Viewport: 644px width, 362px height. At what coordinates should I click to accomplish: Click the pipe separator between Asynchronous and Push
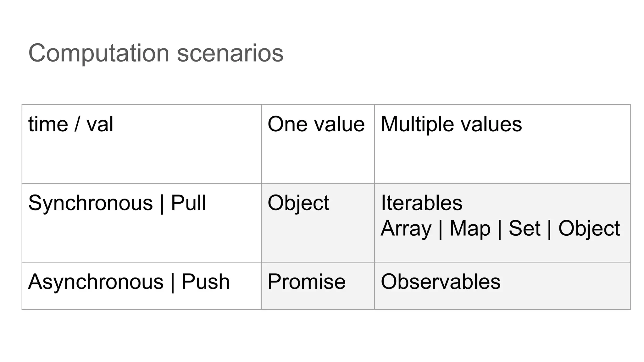tap(173, 282)
